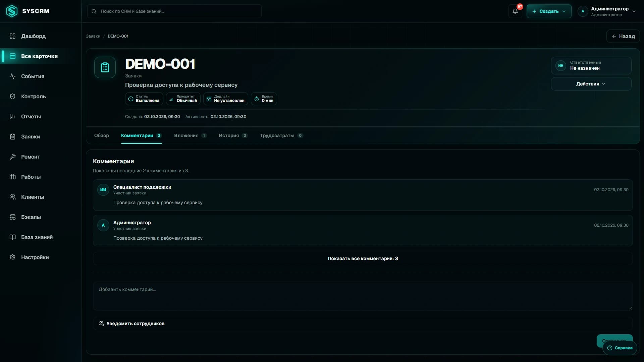Go to Контроль in sidebar
The width and height of the screenshot is (644, 362).
[x=41, y=97]
